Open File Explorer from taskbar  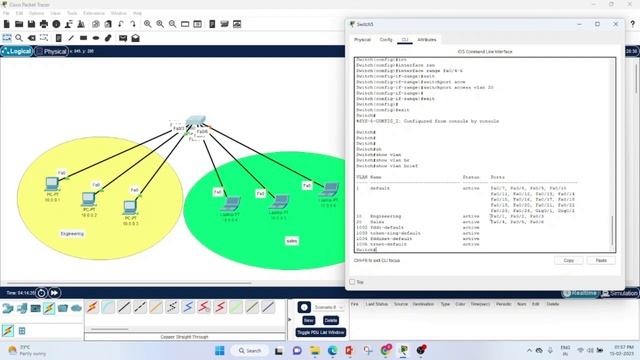click(315, 351)
